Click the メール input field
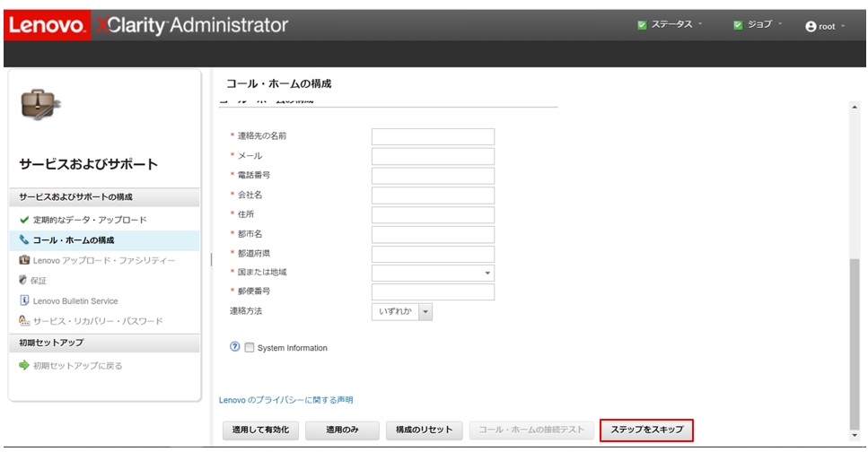The width and height of the screenshot is (868, 452). click(433, 157)
